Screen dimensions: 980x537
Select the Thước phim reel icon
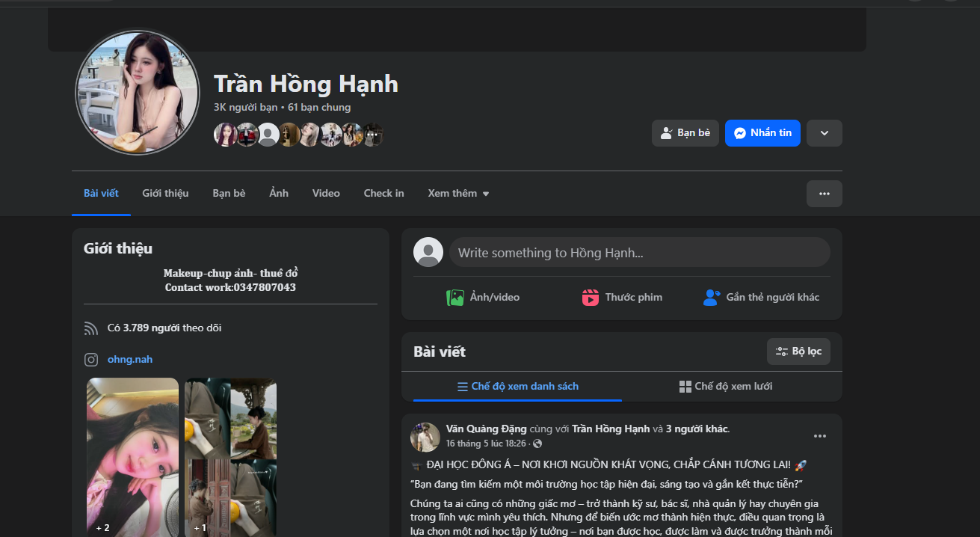[x=590, y=297]
